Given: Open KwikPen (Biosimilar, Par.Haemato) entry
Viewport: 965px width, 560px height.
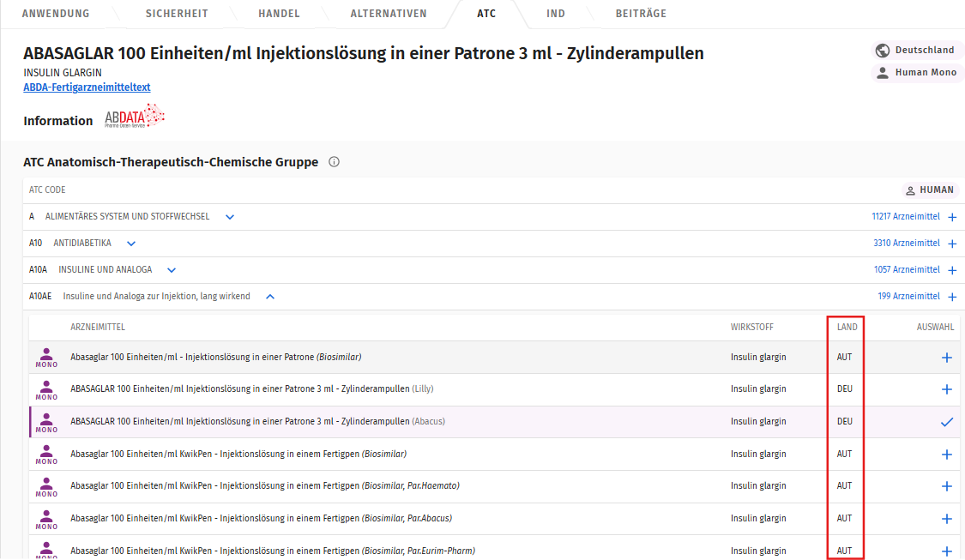Looking at the screenshot, I should point(265,486).
